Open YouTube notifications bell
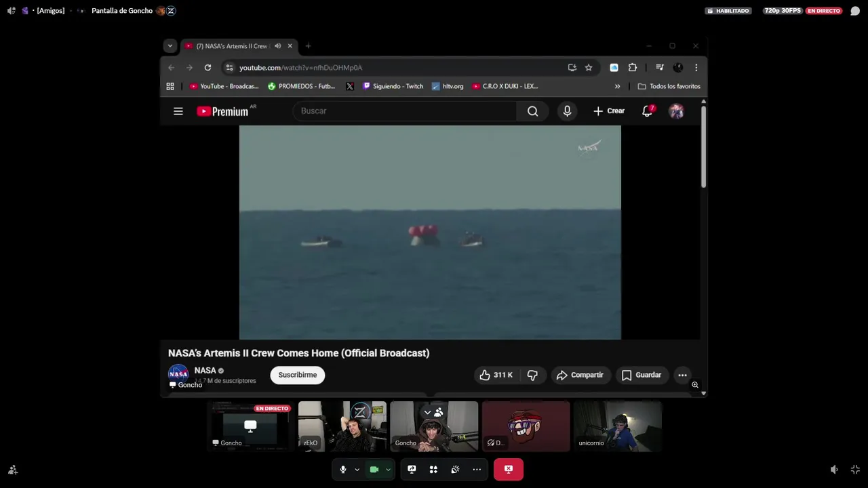The image size is (868, 488). pos(648,111)
